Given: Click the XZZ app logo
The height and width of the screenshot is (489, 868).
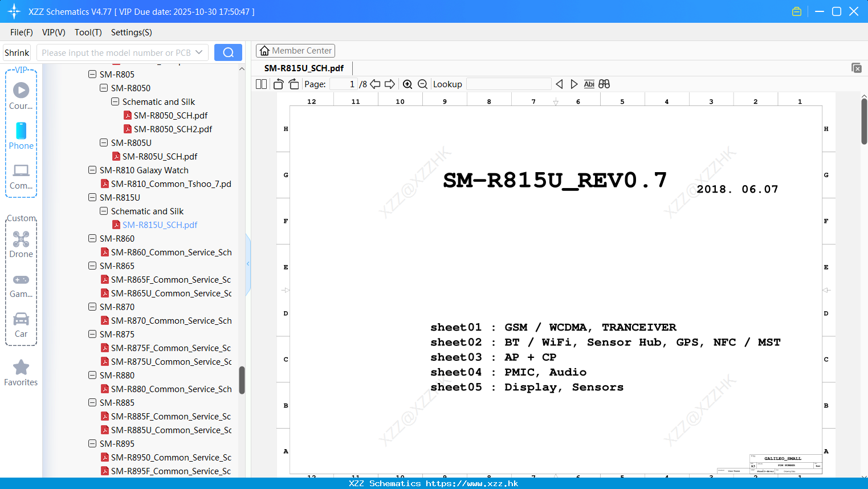Looking at the screenshot, I should tap(14, 11).
